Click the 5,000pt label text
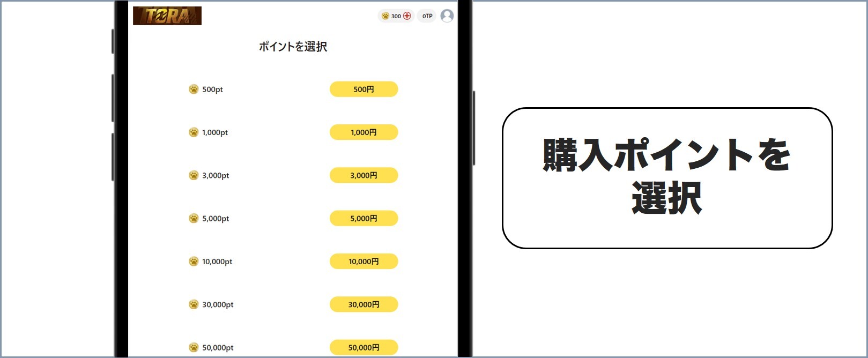The image size is (868, 358). [216, 219]
